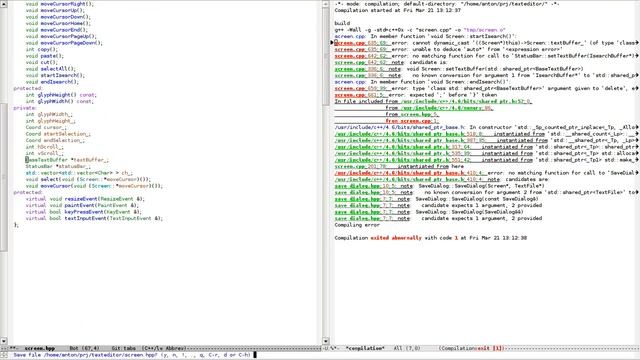Click 'int glyphHeight() const;' line
The width and height of the screenshot is (640, 360).
[x=61, y=95]
